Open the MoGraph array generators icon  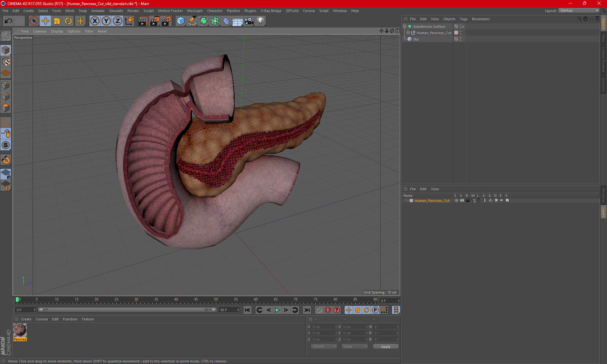215,21
